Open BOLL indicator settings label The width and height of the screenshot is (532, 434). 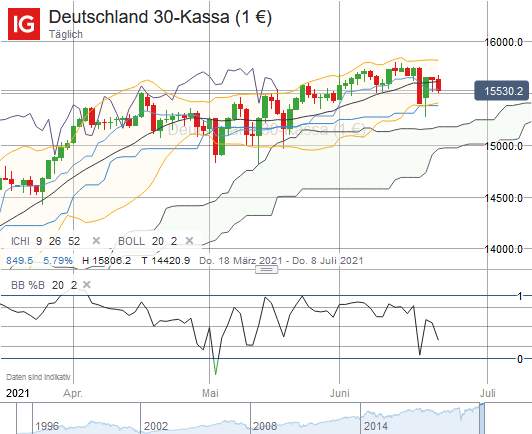[x=148, y=241]
